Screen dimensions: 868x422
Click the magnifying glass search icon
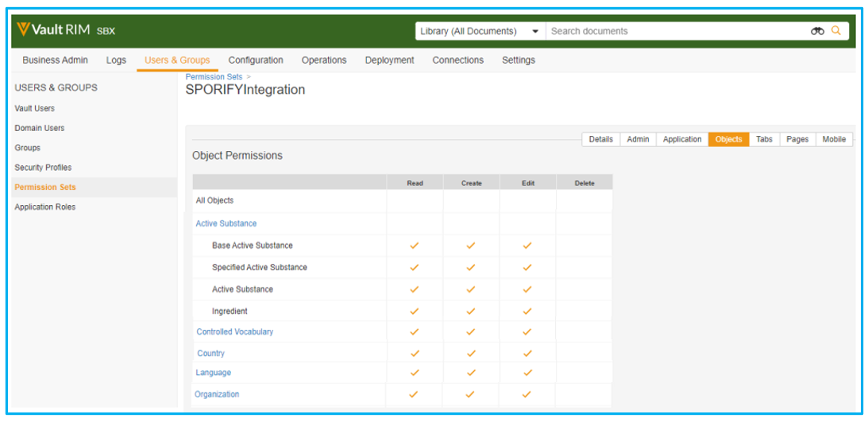[835, 31]
